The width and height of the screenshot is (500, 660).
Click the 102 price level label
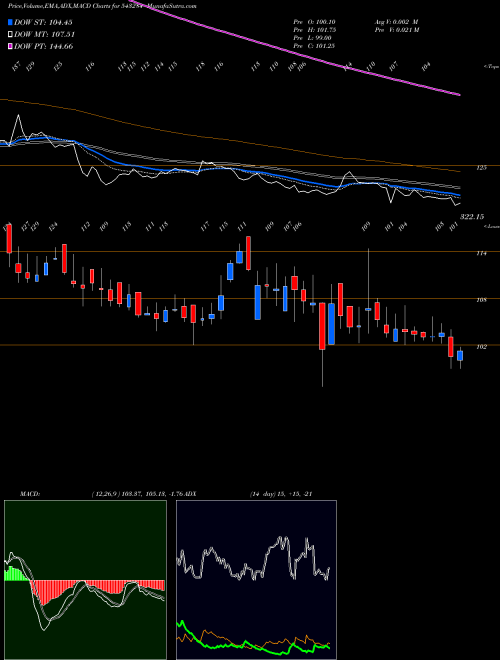(482, 347)
